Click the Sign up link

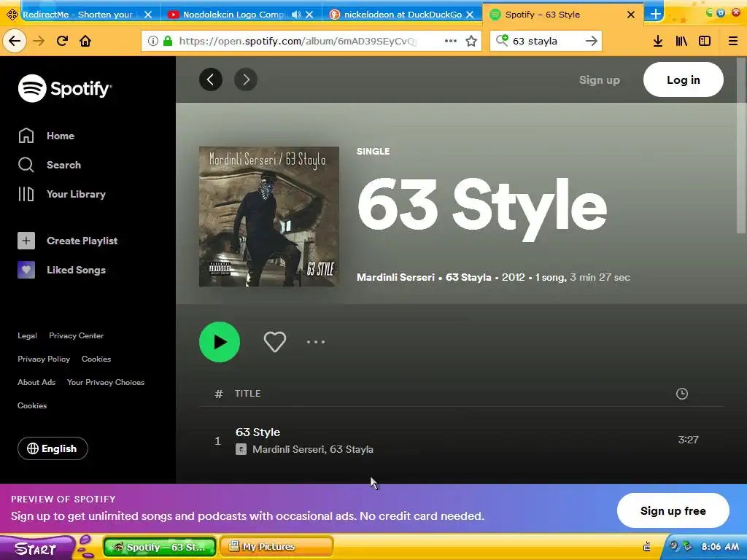tap(600, 80)
